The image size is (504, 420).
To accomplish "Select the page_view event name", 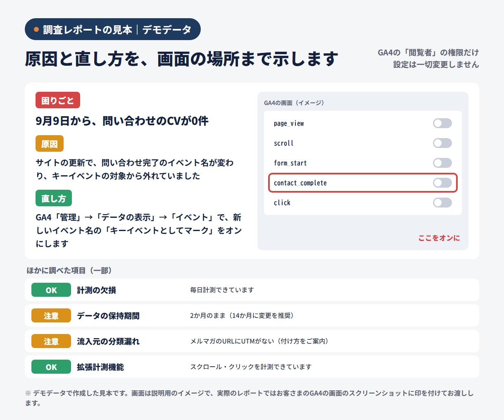I will tap(289, 123).
